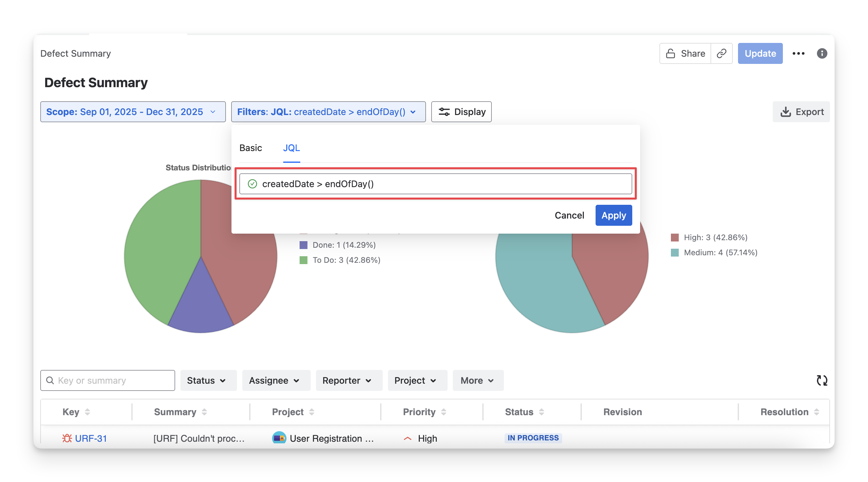
Task: Open the three-dot more actions menu
Action: [x=798, y=53]
